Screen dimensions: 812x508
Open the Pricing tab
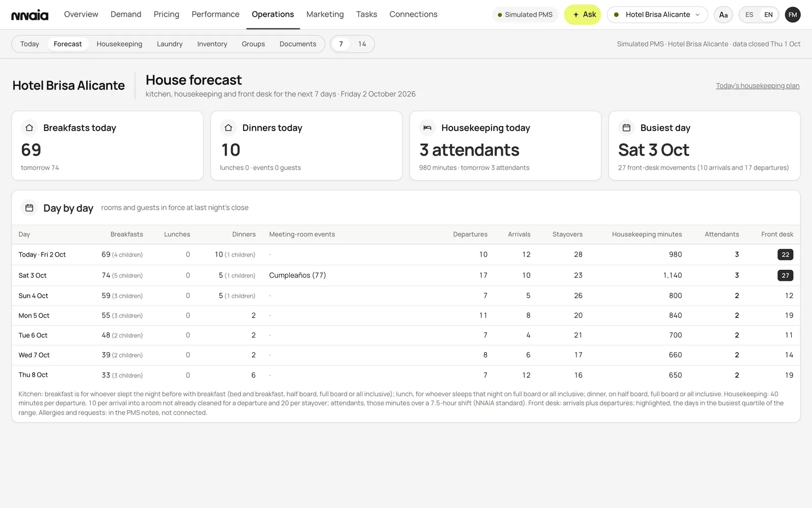[x=166, y=14]
